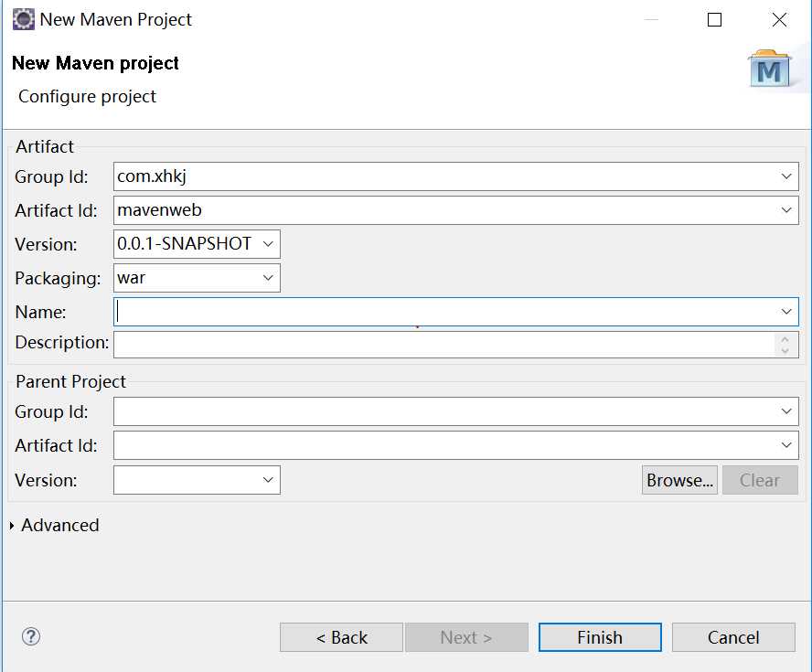Open the 0.0.1-SNAPSHOT version dropdown
Screen dimensions: 812x672
[268, 244]
